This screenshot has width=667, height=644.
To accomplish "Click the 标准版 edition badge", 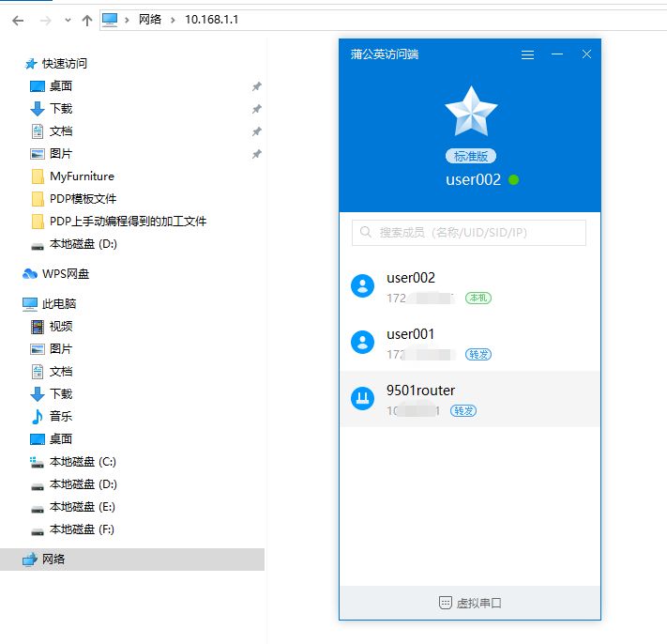I will [x=470, y=157].
